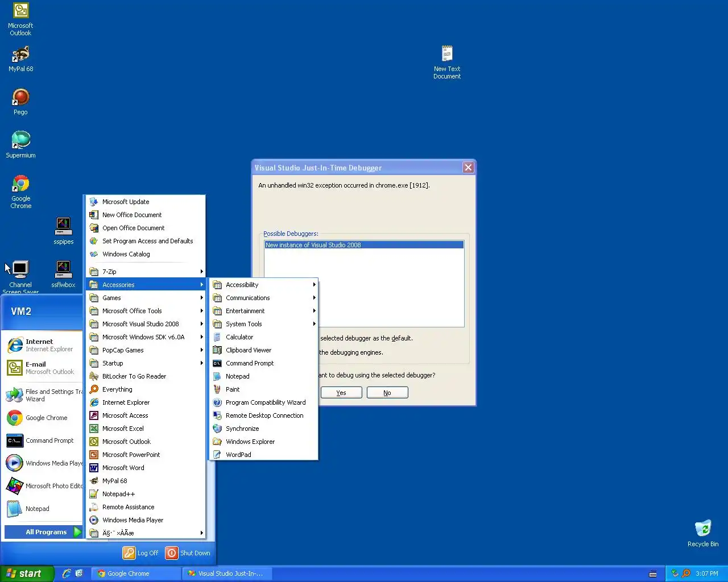728x582 pixels.
Task: Click Internet Explorer quick launch icon
Action: [x=67, y=573]
